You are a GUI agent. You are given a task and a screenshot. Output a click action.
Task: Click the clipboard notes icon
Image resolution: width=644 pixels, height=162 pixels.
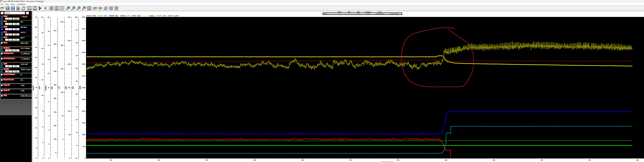click(x=23, y=8)
